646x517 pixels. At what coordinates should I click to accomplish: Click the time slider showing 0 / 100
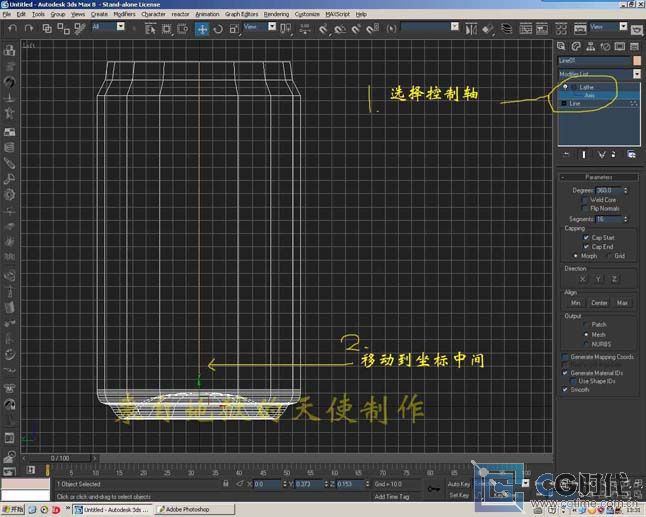[60, 458]
